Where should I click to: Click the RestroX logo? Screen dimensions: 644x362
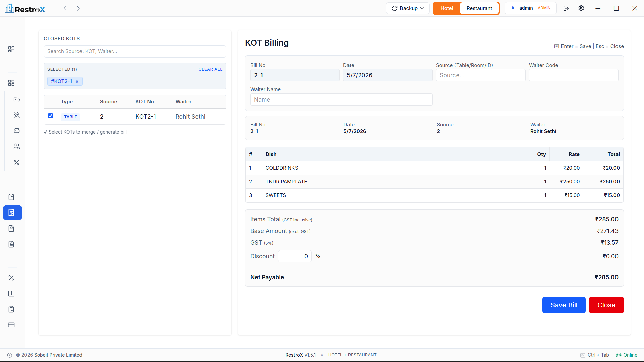pyautogui.click(x=25, y=9)
